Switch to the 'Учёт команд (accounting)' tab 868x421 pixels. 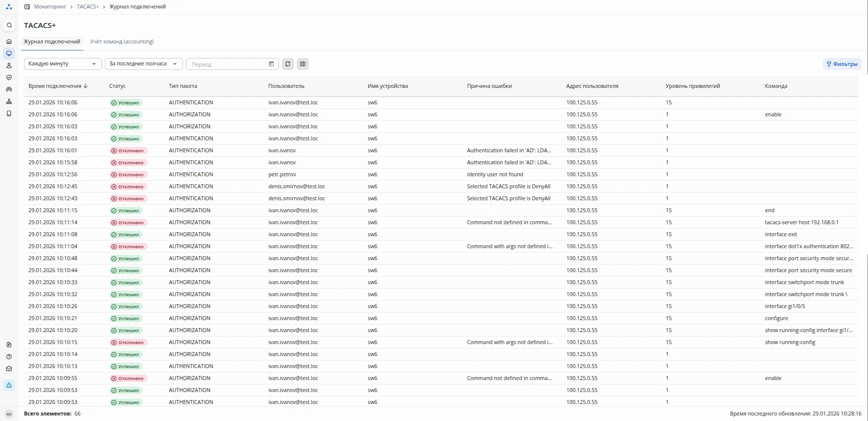[x=121, y=41]
